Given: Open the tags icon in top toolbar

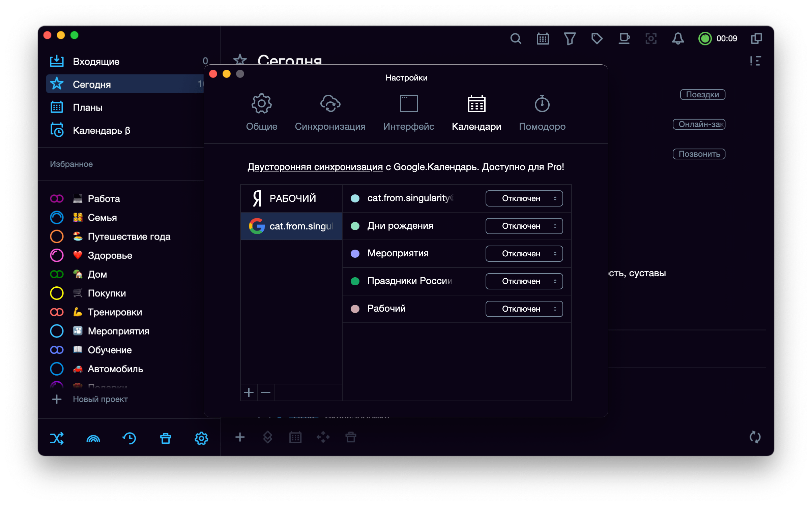Looking at the screenshot, I should tap(597, 39).
